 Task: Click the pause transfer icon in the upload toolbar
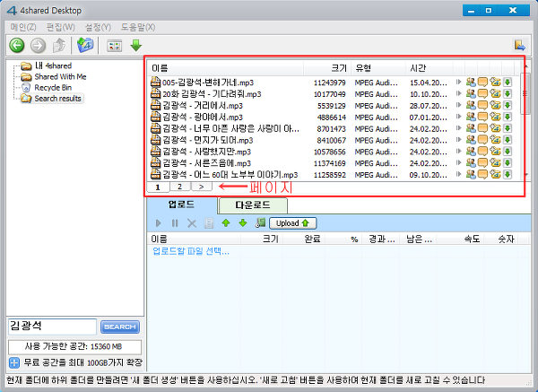point(175,223)
